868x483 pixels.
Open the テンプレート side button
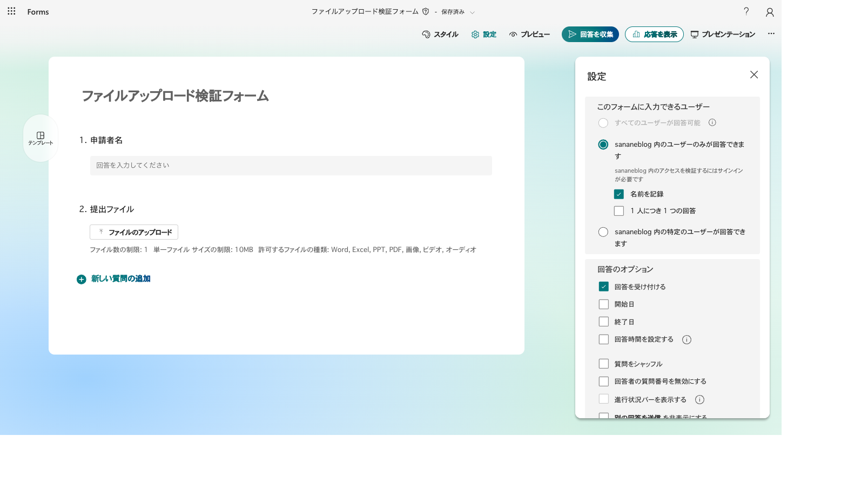(x=41, y=138)
